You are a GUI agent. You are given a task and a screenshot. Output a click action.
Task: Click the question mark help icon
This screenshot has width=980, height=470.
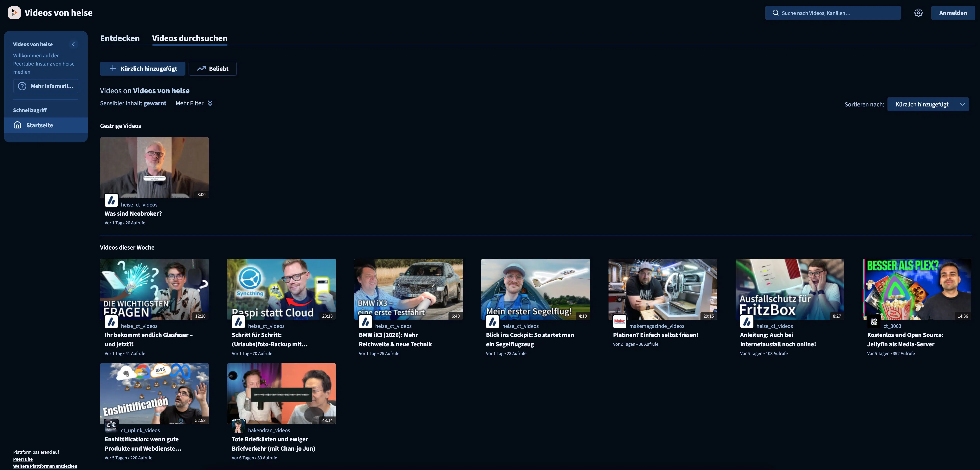point(22,86)
